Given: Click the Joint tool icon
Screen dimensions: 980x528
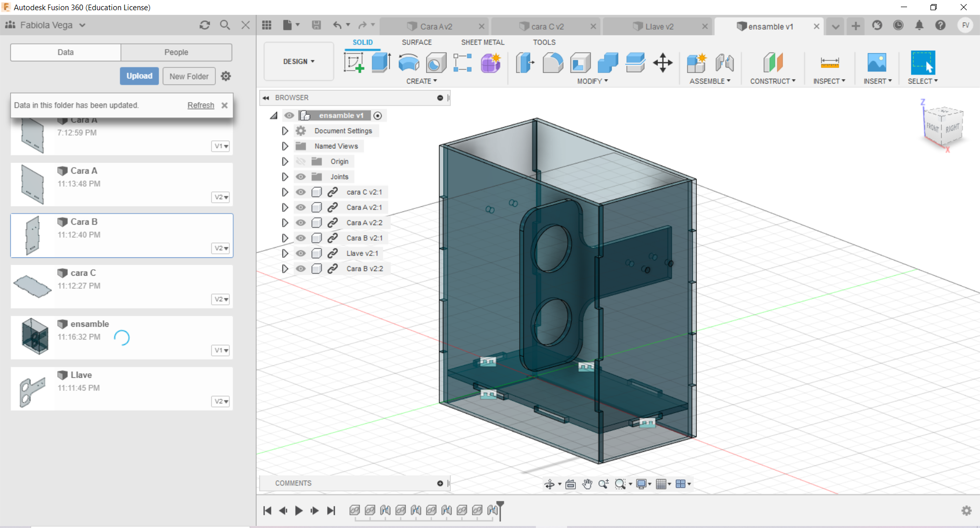Looking at the screenshot, I should 724,63.
